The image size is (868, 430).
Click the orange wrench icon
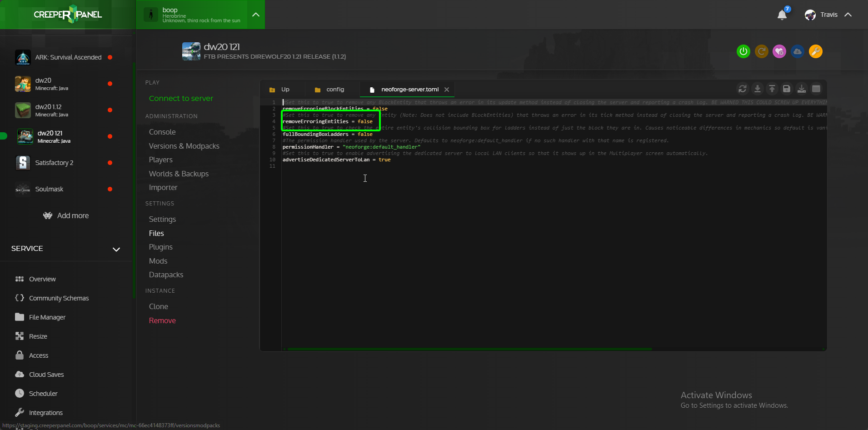pyautogui.click(x=816, y=51)
